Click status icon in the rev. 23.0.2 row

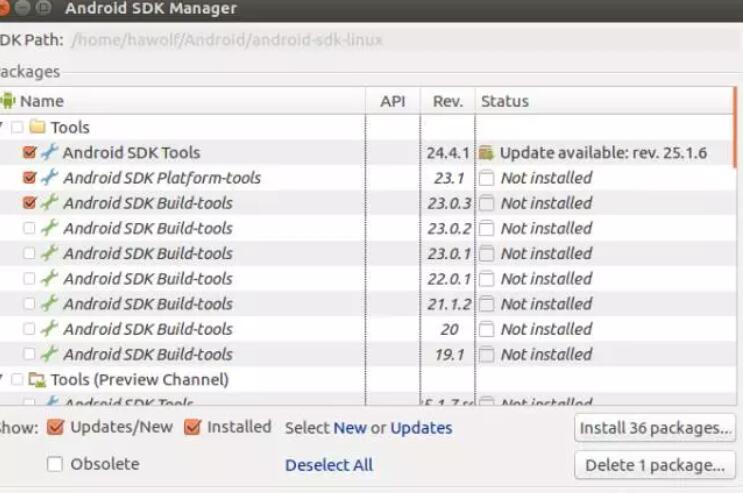[486, 228]
